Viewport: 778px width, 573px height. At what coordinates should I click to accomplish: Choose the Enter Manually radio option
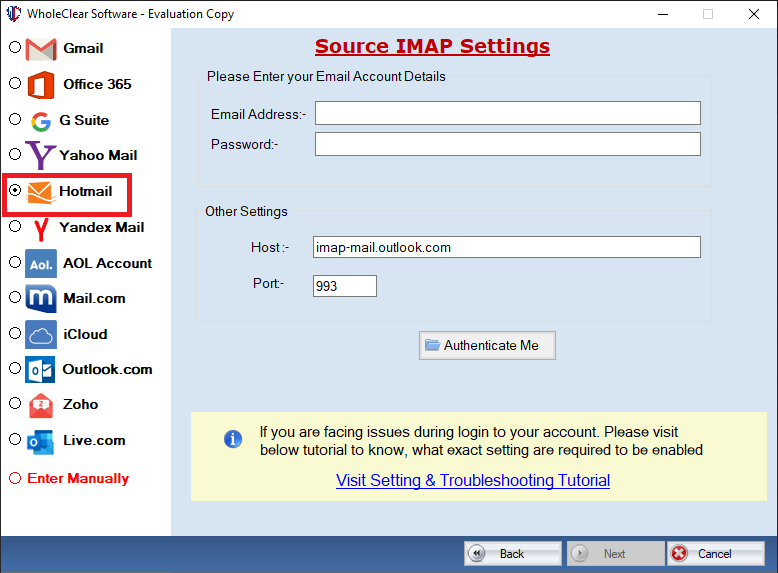(15, 478)
